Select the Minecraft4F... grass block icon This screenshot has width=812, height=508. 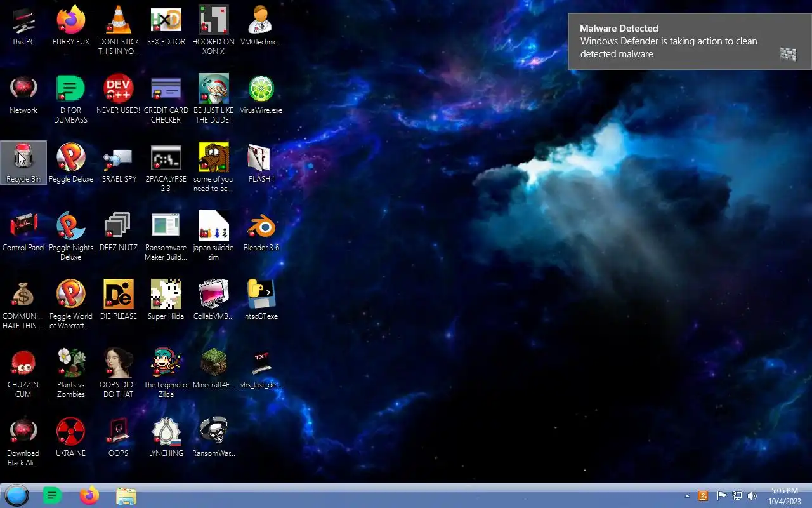tap(214, 370)
